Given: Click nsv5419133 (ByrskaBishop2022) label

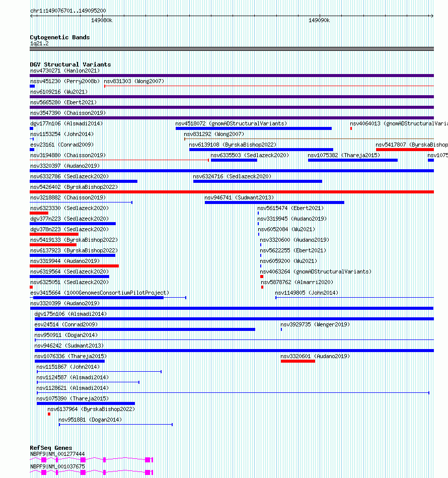Looking at the screenshot, I should pos(74,240).
